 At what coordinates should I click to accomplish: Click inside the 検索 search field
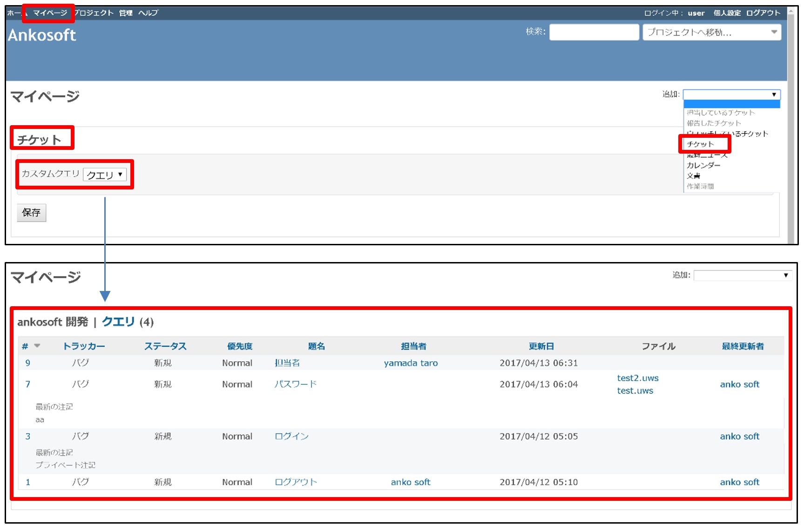click(x=594, y=32)
